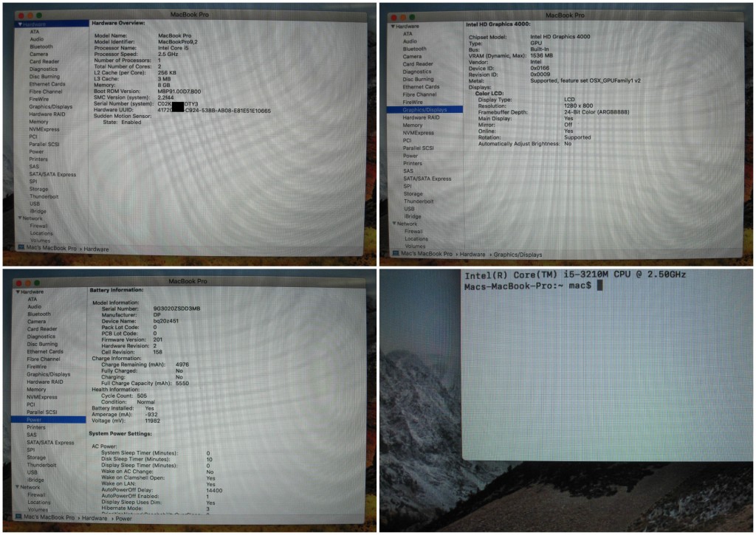Viewport: 756px width, 535px height.
Task: Collapse Network section in Hardware Overview window
Action: click(20, 218)
